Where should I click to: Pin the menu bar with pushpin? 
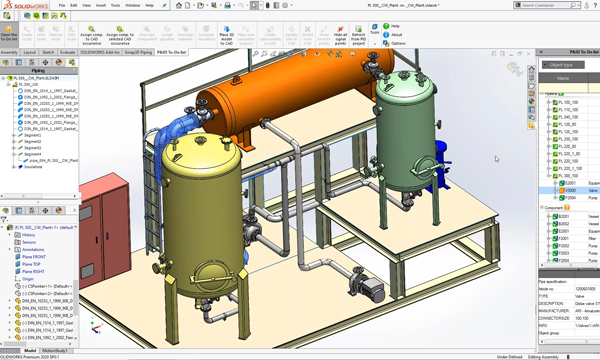[x=164, y=5]
